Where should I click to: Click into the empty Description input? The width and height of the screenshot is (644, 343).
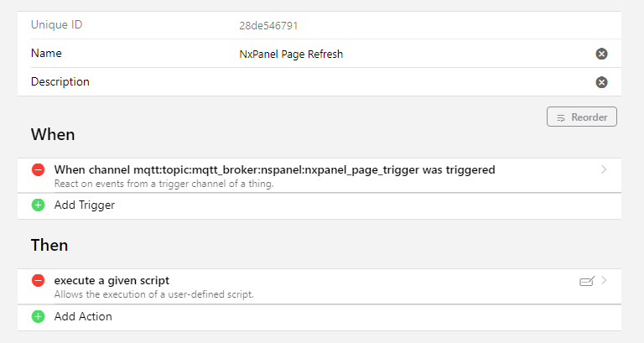click(x=402, y=82)
